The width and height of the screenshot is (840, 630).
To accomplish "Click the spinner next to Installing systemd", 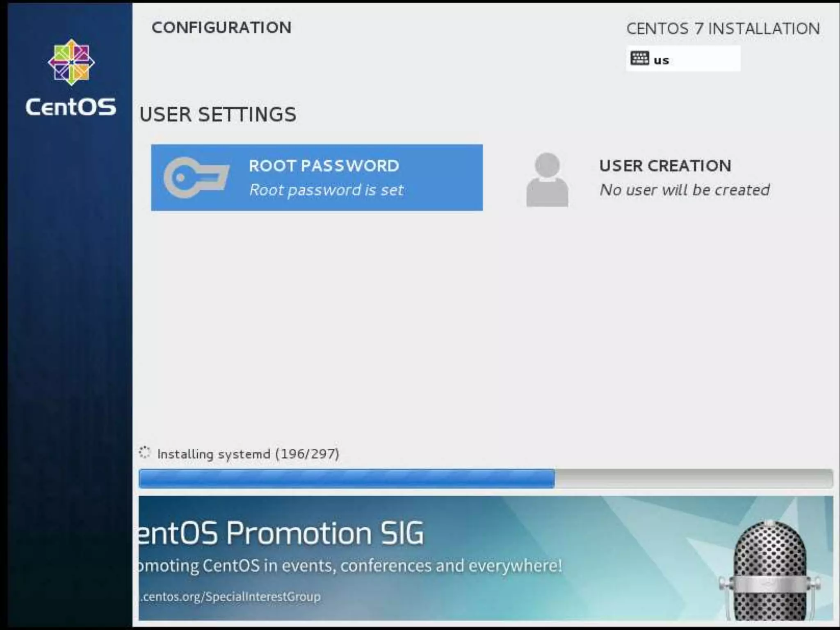I will point(144,452).
